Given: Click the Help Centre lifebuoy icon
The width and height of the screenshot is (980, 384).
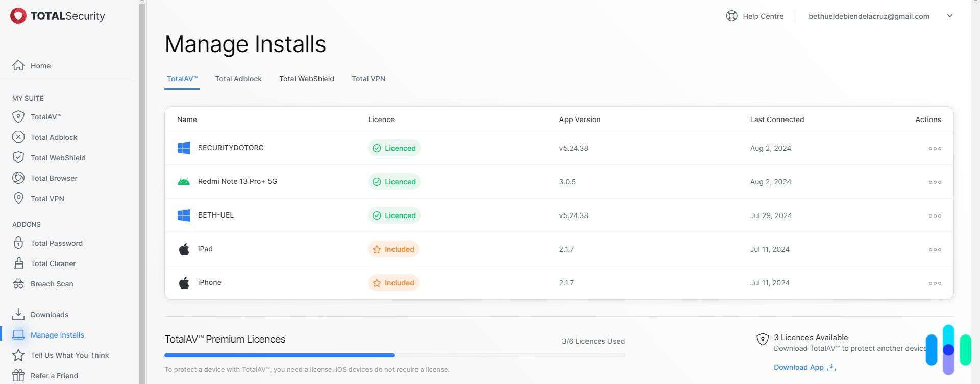Looking at the screenshot, I should 731,16.
